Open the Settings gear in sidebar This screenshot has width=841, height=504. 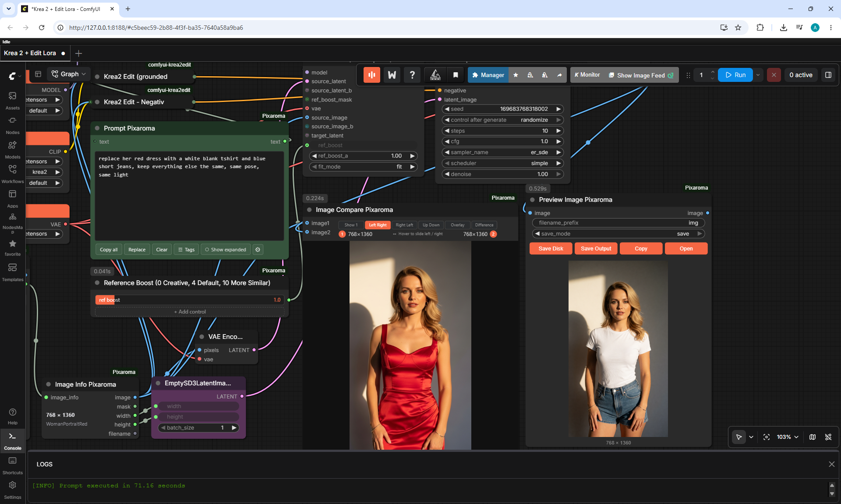[x=12, y=490]
